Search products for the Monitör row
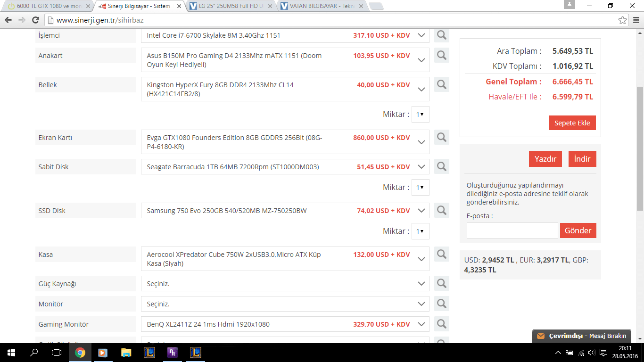The width and height of the screenshot is (644, 362). (442, 304)
